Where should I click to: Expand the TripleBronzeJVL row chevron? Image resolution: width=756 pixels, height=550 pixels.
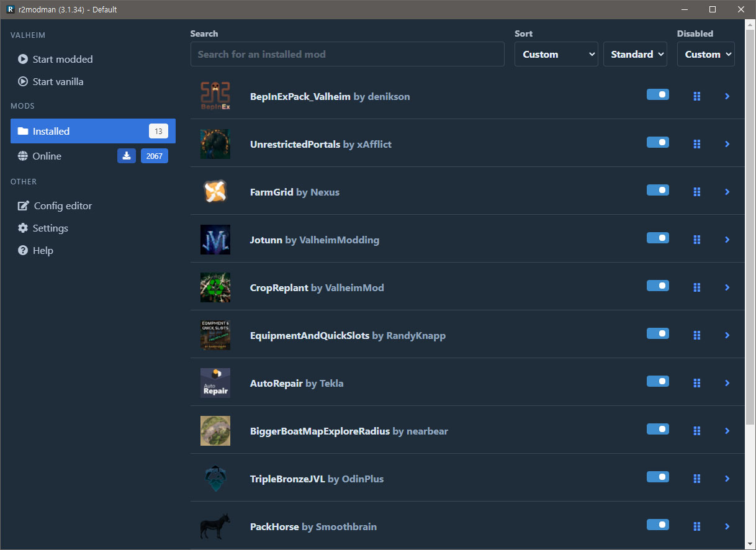pos(727,479)
